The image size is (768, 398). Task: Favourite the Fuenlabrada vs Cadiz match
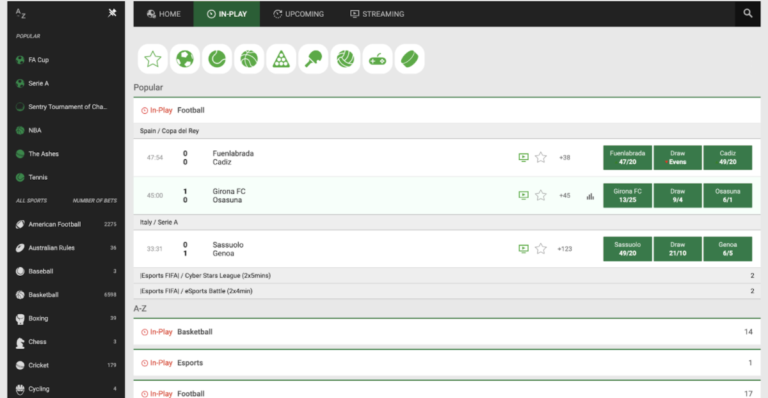click(x=541, y=157)
